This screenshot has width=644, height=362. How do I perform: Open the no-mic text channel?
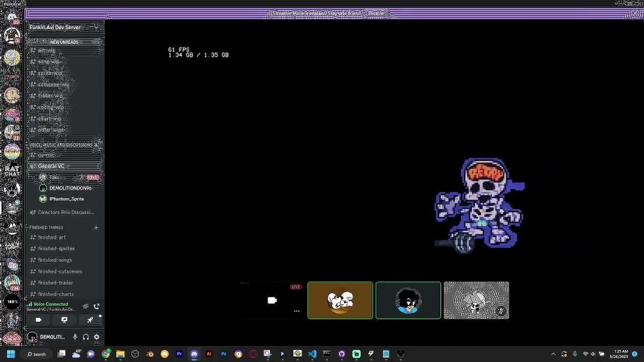coord(46,155)
